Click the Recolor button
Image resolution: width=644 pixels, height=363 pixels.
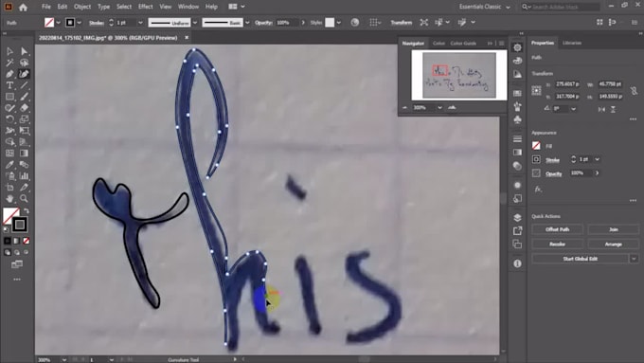tap(557, 245)
